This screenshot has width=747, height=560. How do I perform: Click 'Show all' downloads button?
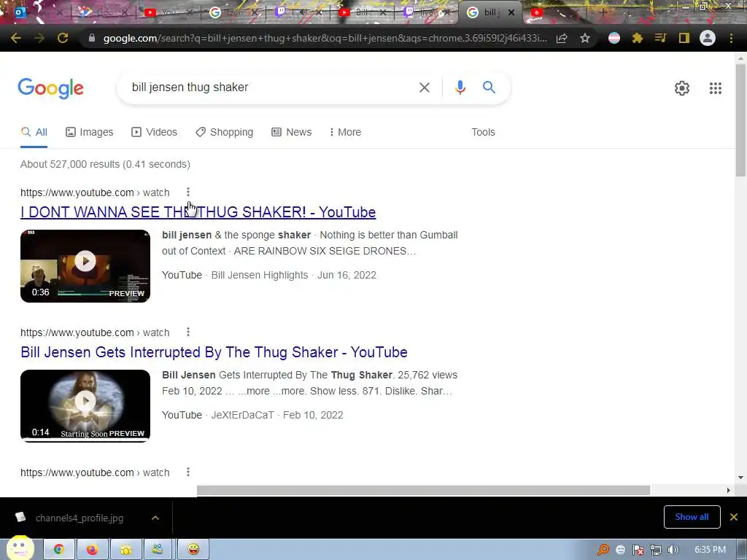point(692,517)
